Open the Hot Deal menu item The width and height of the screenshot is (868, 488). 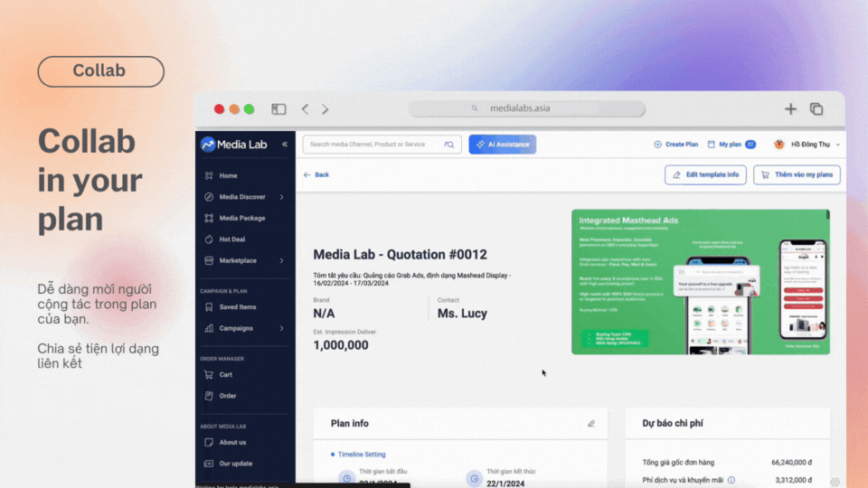point(232,239)
